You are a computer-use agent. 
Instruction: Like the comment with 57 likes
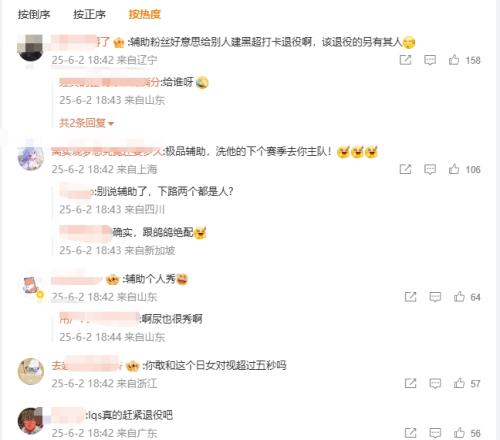(x=459, y=383)
